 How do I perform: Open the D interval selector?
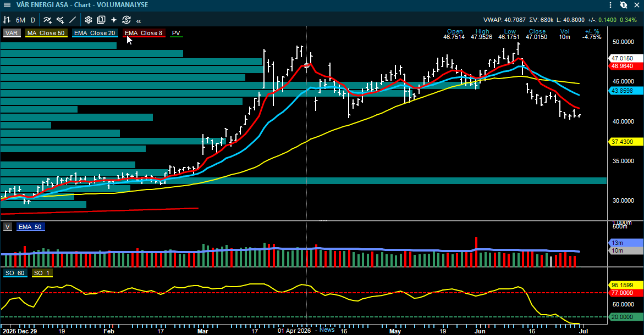point(33,20)
